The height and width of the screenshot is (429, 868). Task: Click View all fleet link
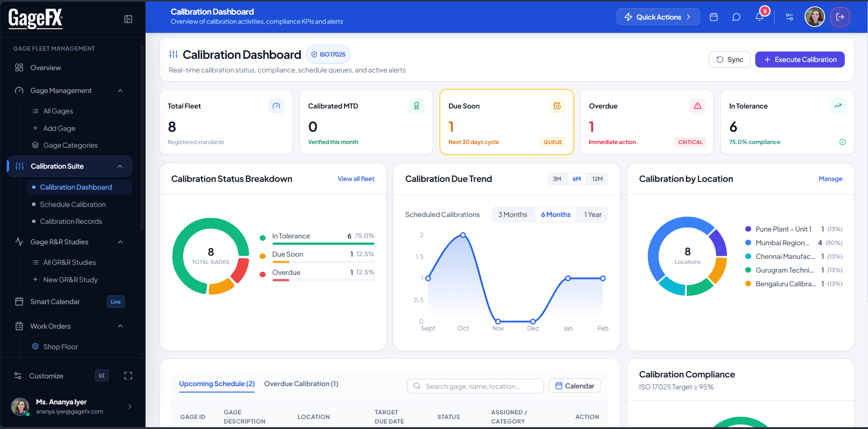(356, 179)
